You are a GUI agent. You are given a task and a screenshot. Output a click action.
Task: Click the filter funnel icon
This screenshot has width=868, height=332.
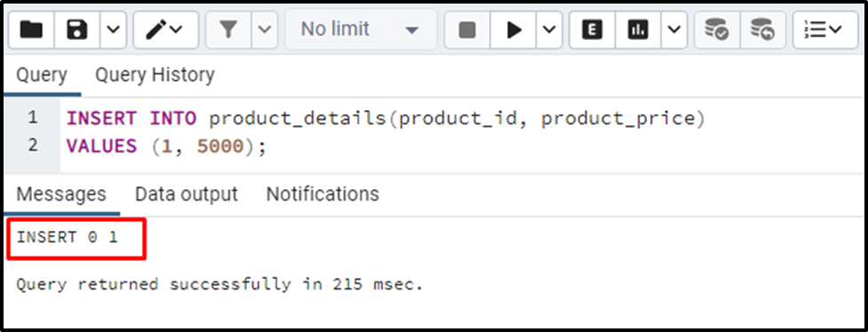pos(228,30)
